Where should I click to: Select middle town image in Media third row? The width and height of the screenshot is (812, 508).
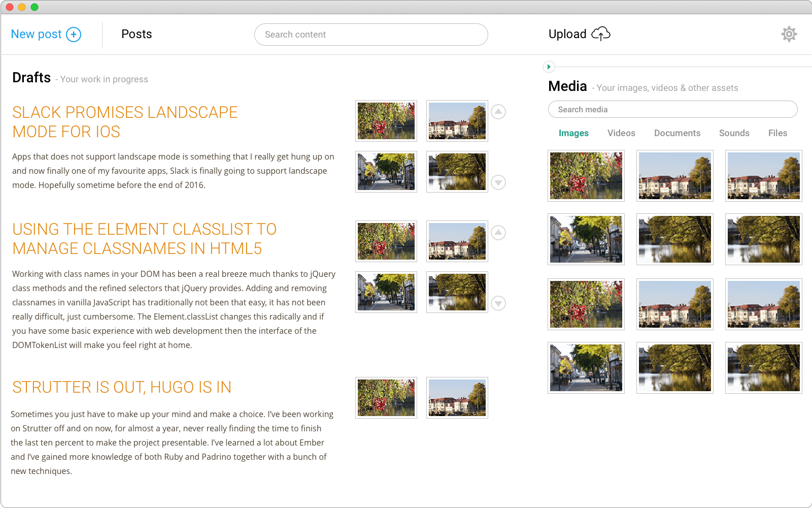(x=675, y=304)
